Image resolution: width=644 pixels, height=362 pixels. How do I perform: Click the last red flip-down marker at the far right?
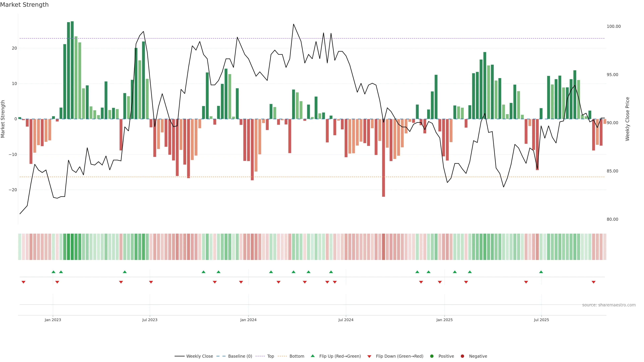[x=594, y=282]
